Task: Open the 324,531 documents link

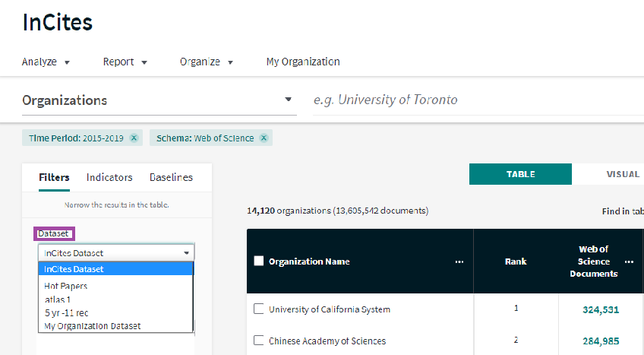Action: coord(601,310)
